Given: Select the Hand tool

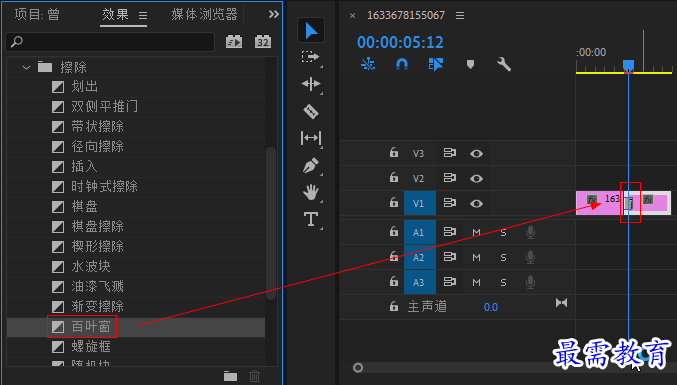Looking at the screenshot, I should point(311,192).
